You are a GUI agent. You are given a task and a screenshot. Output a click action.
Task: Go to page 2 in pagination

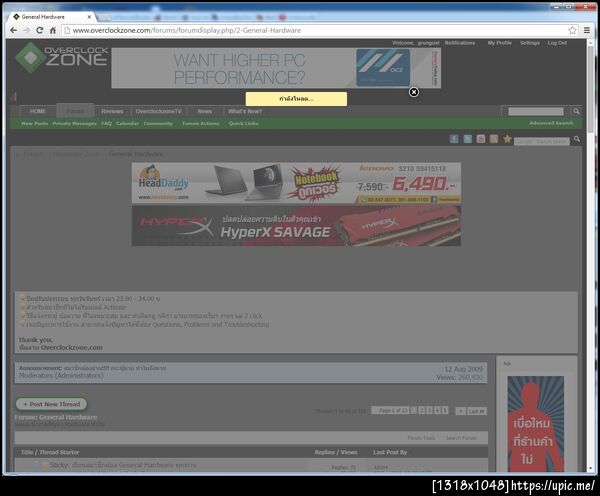421,411
